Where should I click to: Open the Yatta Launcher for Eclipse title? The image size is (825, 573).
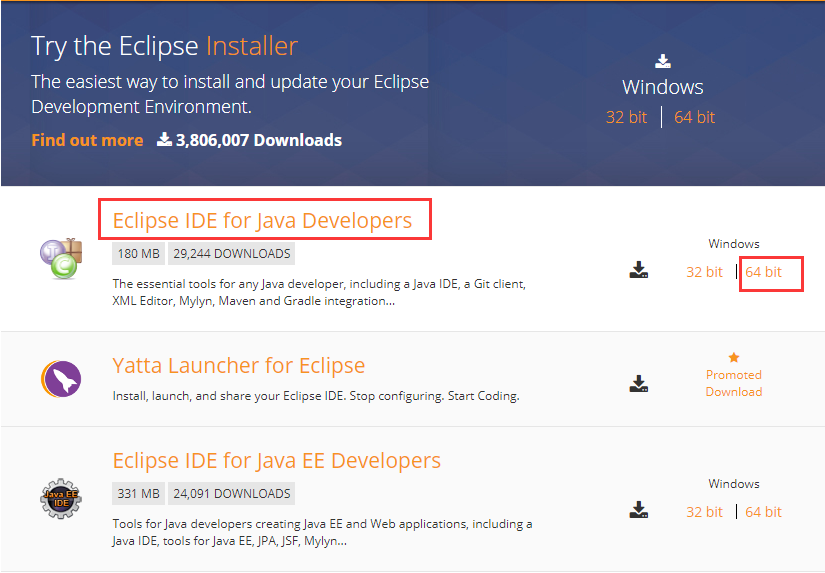point(239,365)
